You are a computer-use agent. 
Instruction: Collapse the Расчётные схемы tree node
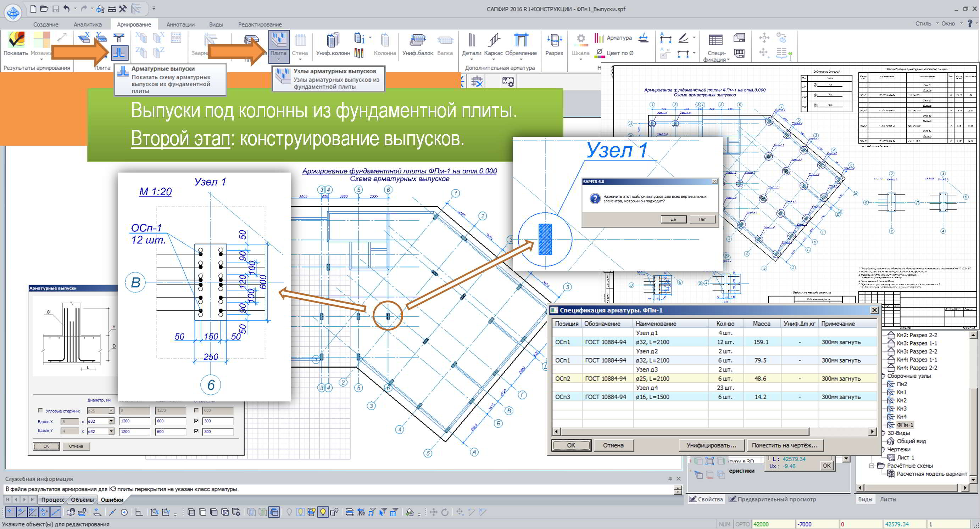(x=872, y=466)
